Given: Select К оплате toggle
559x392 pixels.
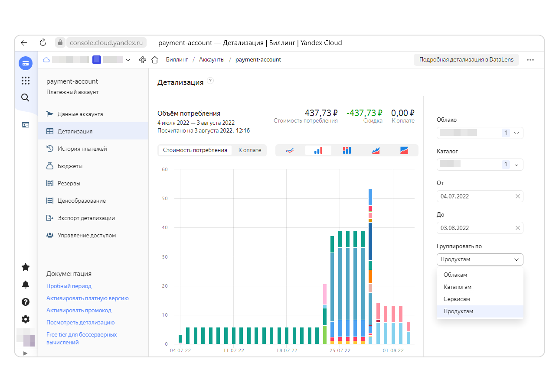Looking at the screenshot, I should [x=250, y=150].
